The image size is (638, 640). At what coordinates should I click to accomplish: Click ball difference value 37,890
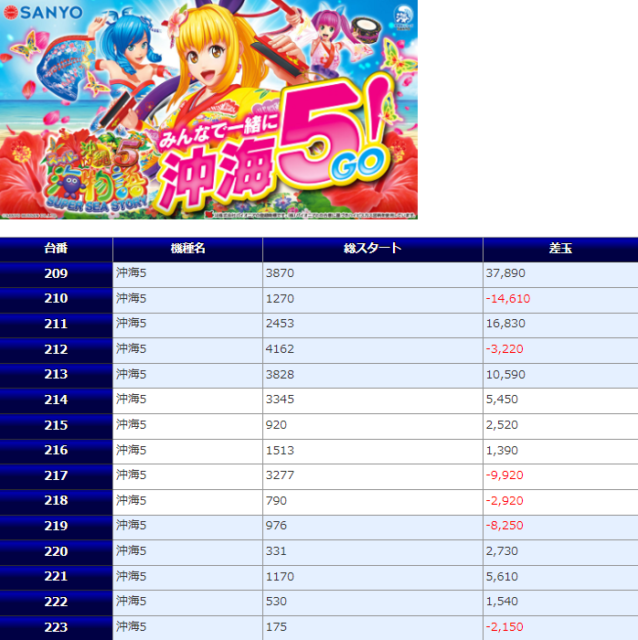(505, 273)
